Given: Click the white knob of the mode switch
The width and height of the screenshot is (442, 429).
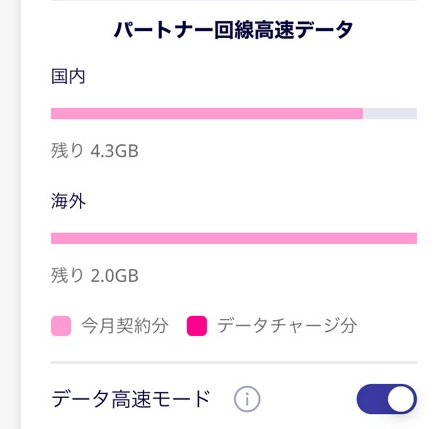Looking at the screenshot, I should pos(402,399).
